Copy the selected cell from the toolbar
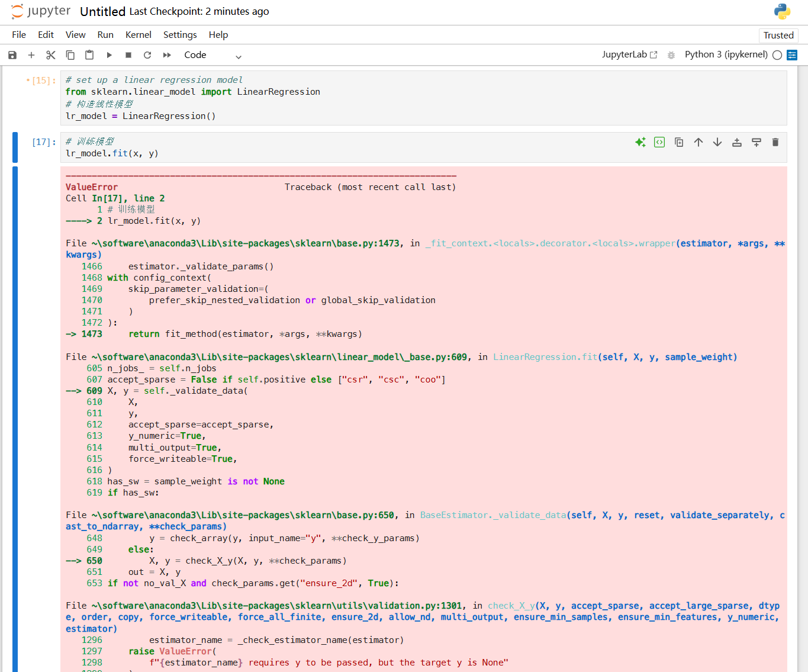 (70, 55)
